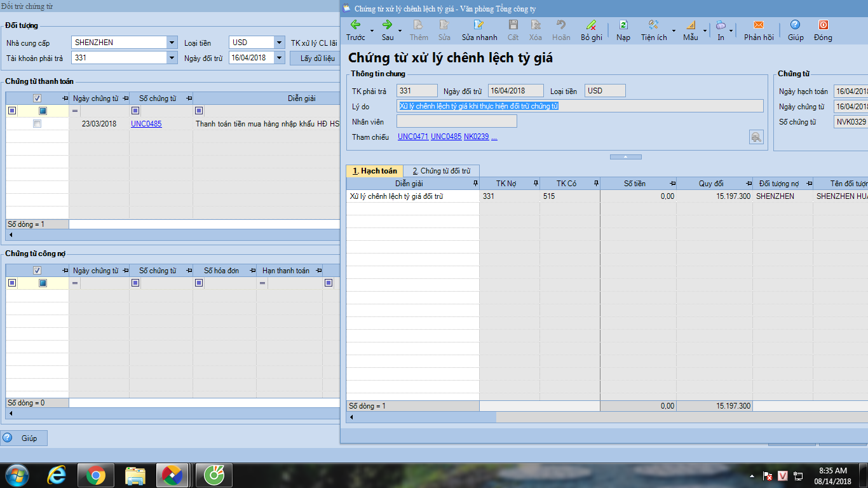Pin the Số tiền column header
Screen dimensions: 868x488
coord(672,184)
